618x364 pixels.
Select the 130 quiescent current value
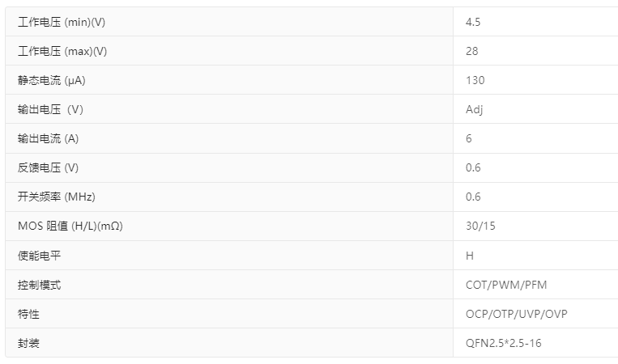[x=475, y=80]
